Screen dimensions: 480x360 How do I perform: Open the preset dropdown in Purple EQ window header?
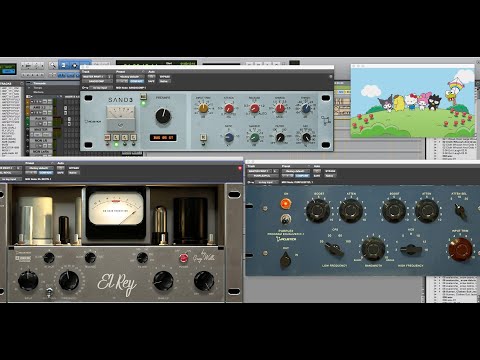point(296,171)
